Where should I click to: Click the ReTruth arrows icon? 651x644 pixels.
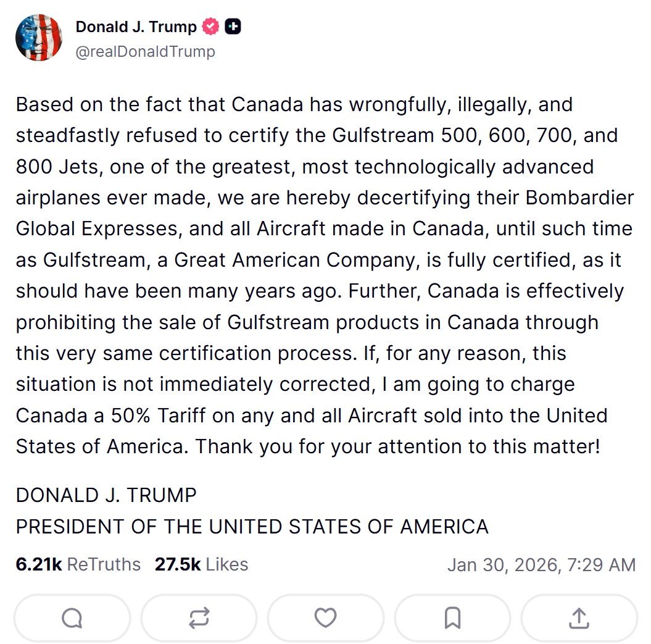(x=199, y=618)
